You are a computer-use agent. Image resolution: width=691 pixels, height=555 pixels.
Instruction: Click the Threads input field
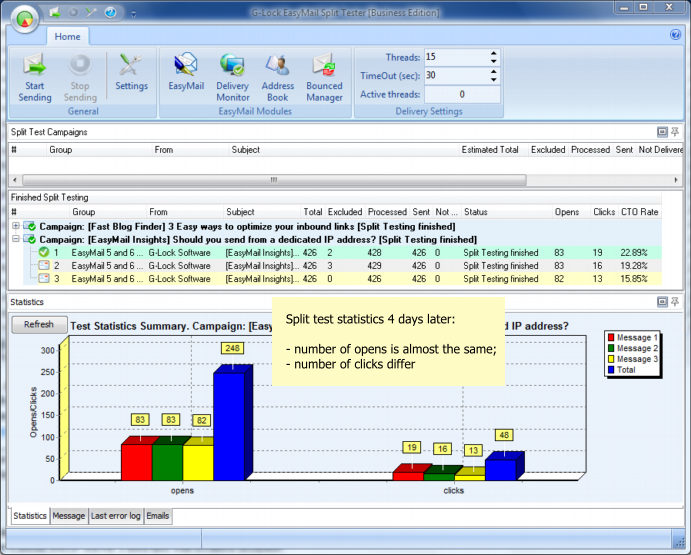(x=457, y=57)
